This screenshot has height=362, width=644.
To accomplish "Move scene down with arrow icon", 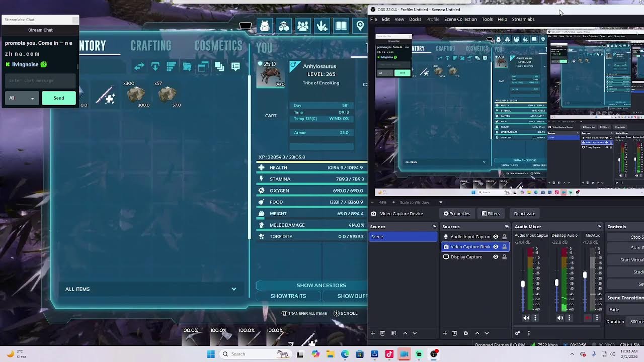I will [x=415, y=333].
